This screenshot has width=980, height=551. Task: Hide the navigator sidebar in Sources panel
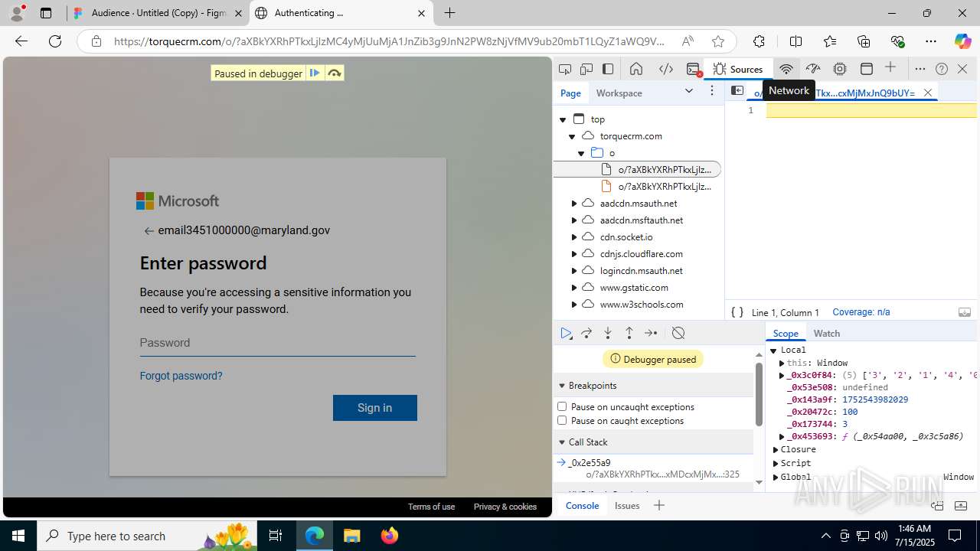[x=737, y=91]
